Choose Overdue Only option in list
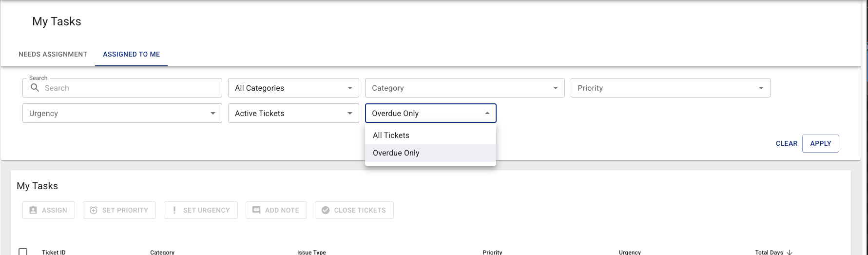The height and width of the screenshot is (255, 868). pos(430,153)
